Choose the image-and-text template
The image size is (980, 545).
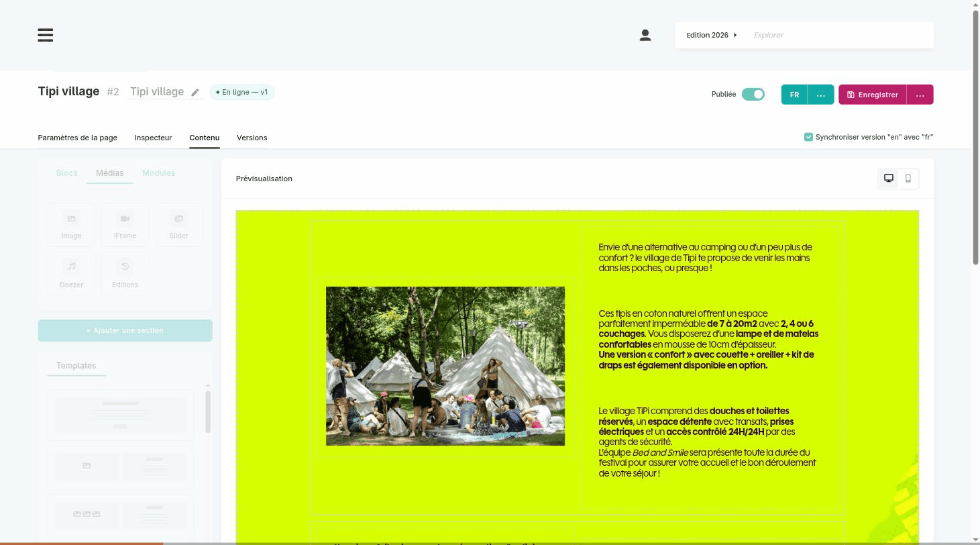pyautogui.click(x=121, y=466)
